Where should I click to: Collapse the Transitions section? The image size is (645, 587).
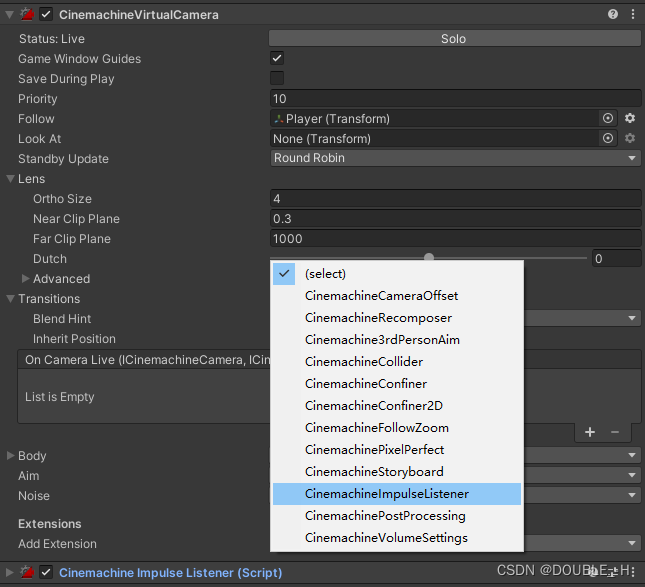click(10, 299)
